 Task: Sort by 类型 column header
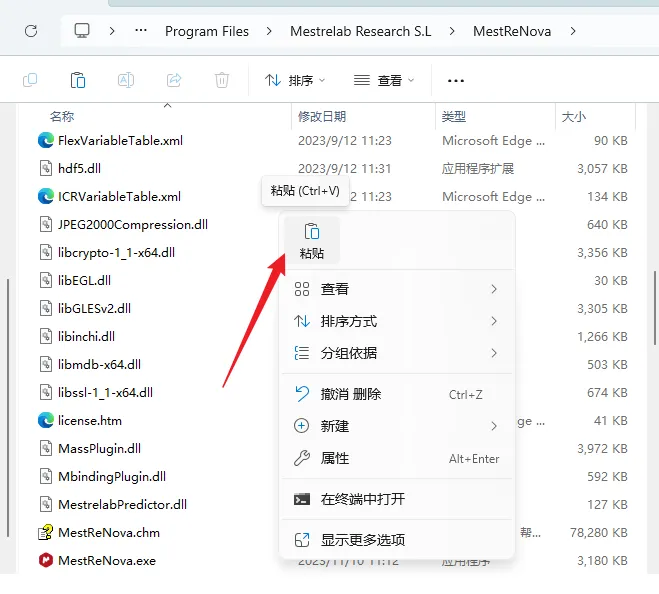(x=453, y=116)
